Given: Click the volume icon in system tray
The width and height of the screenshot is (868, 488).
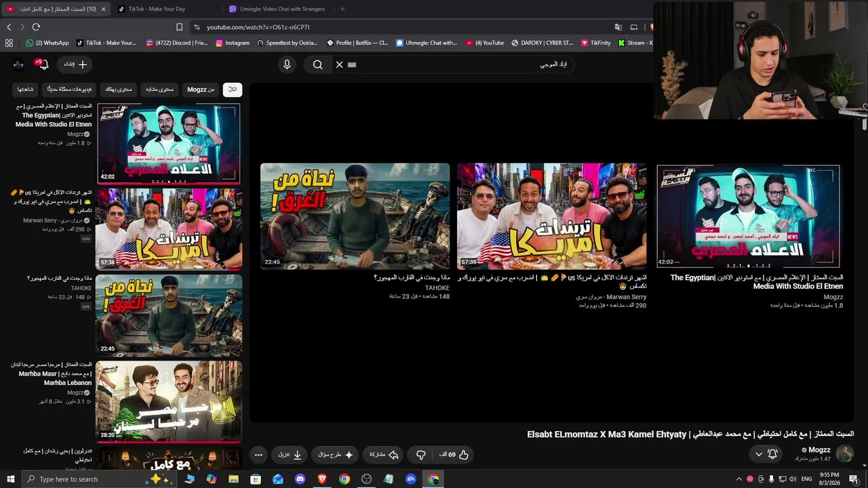Looking at the screenshot, I should (x=793, y=479).
